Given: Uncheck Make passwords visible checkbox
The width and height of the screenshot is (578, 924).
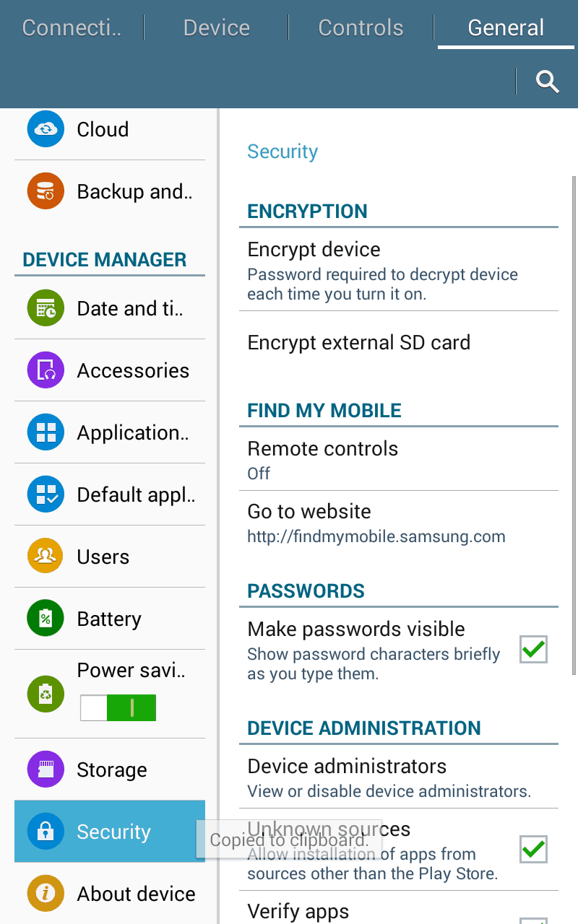Looking at the screenshot, I should click(x=533, y=650).
